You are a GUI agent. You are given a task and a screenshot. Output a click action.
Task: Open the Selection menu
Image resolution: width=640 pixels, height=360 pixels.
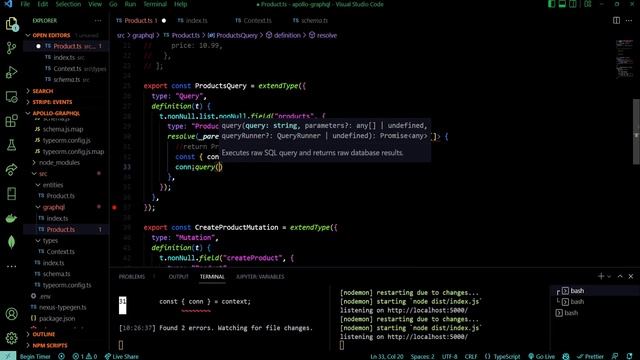(68, 4)
